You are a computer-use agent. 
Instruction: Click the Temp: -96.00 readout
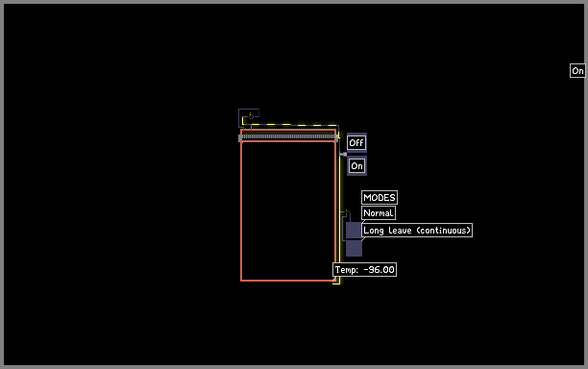(x=364, y=270)
